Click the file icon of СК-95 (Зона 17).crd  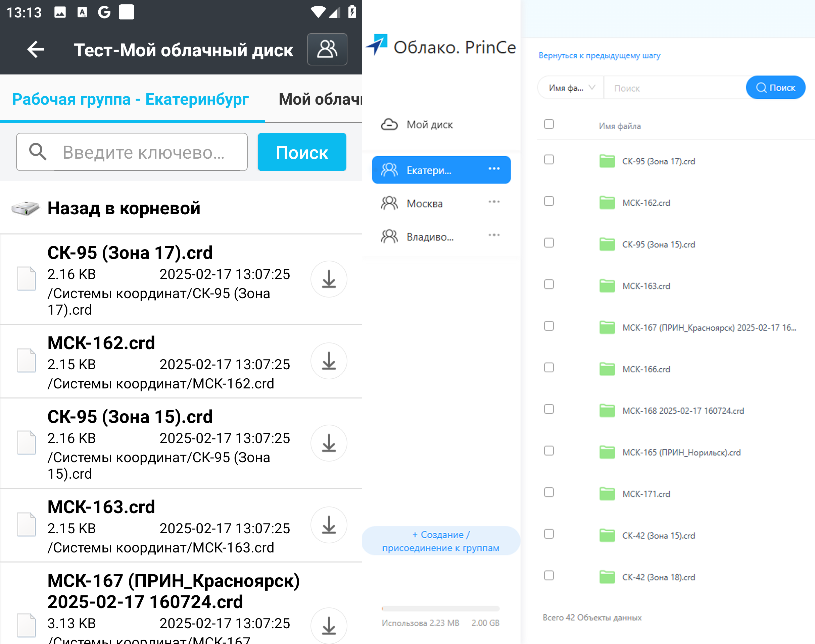[27, 279]
